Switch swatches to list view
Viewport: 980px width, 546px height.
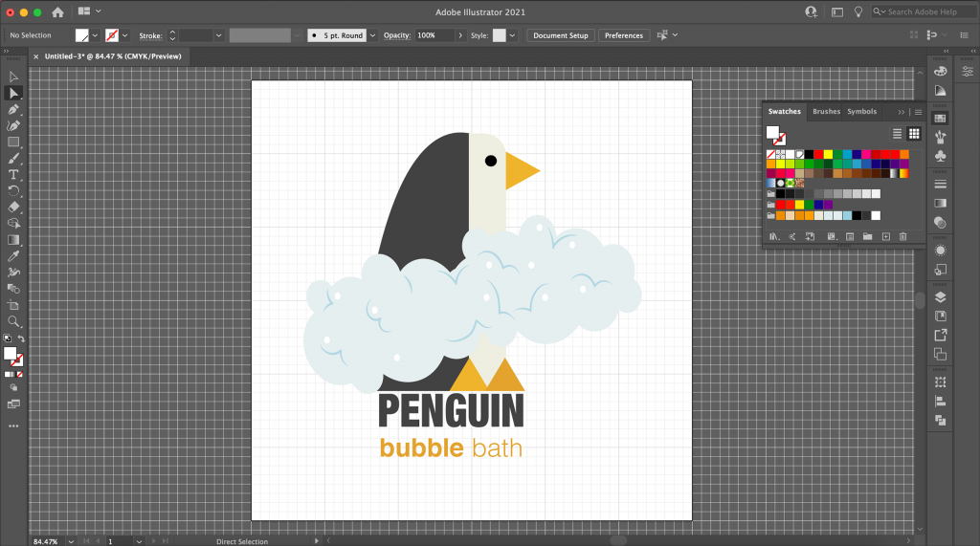coord(897,134)
